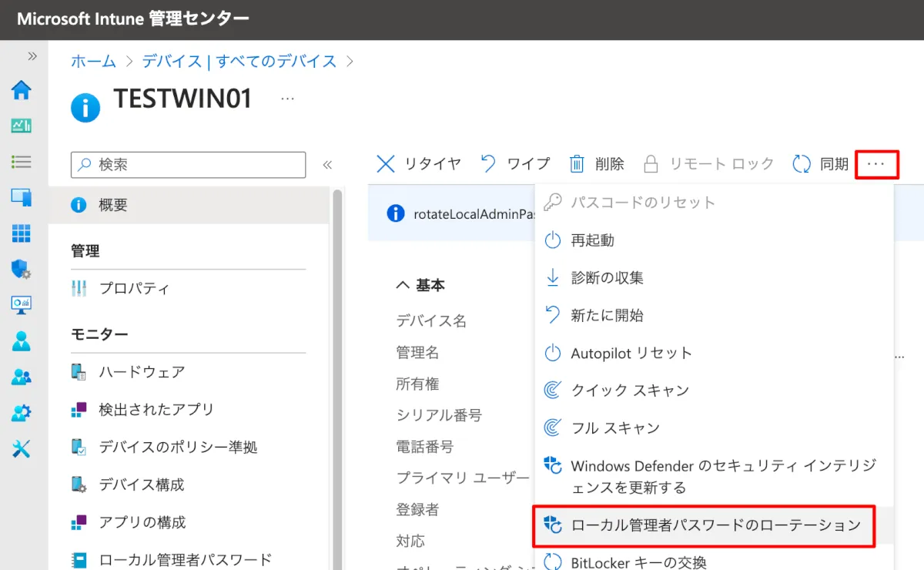
Task: Open ellipsis next to TESTWIN01 title
Action: click(x=287, y=99)
